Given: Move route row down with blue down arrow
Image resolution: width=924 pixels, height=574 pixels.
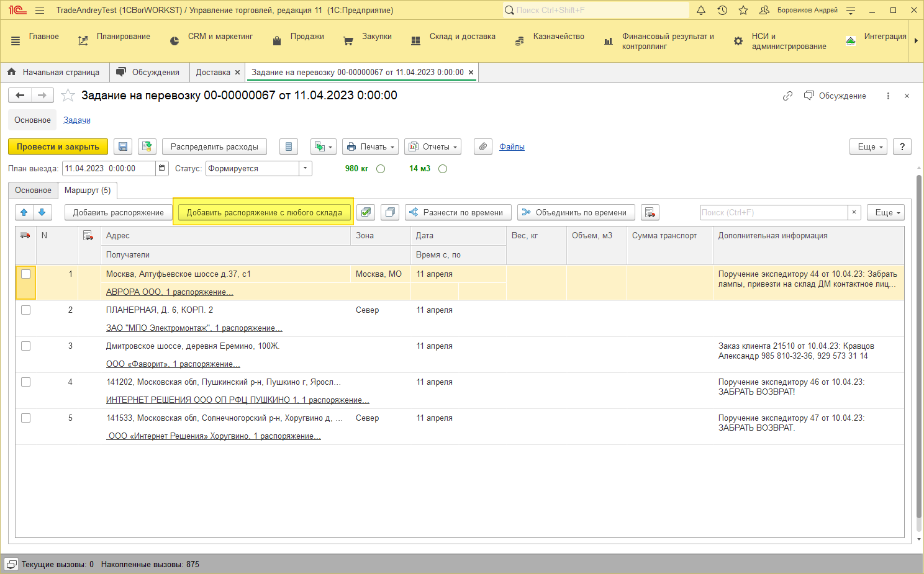Looking at the screenshot, I should [x=42, y=212].
